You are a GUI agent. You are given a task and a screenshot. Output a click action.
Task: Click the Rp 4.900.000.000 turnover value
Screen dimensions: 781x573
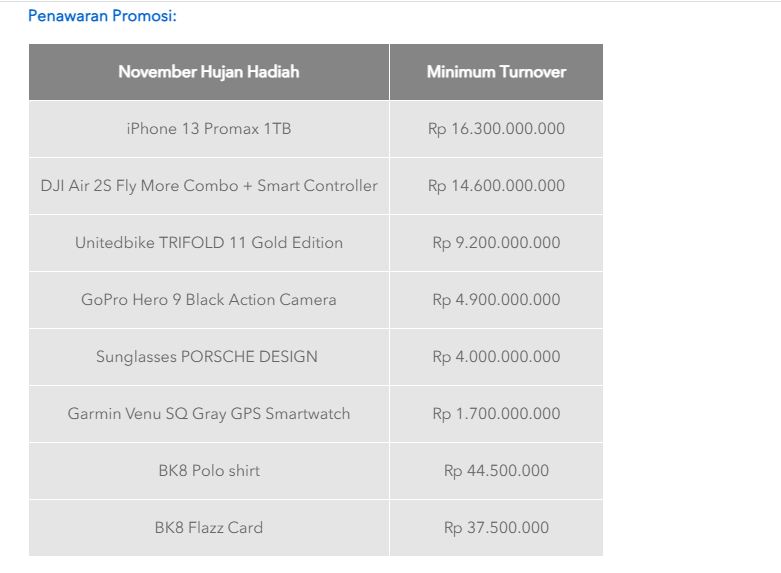[496, 299]
